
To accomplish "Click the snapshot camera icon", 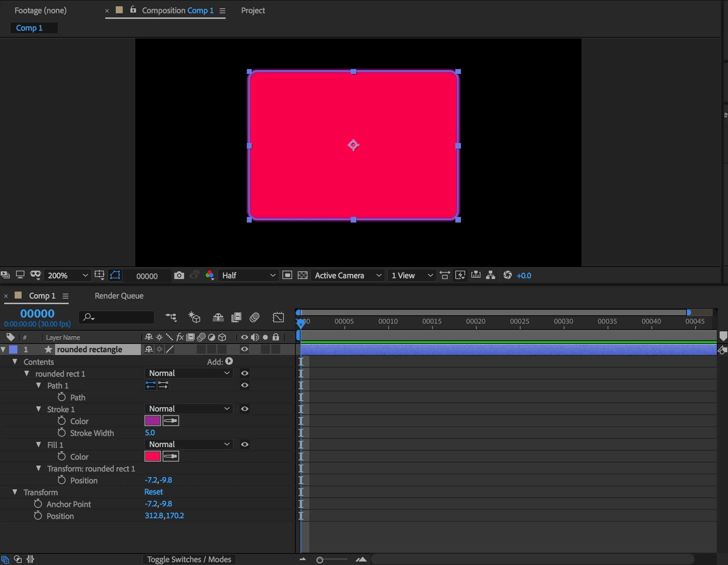I will pos(179,276).
